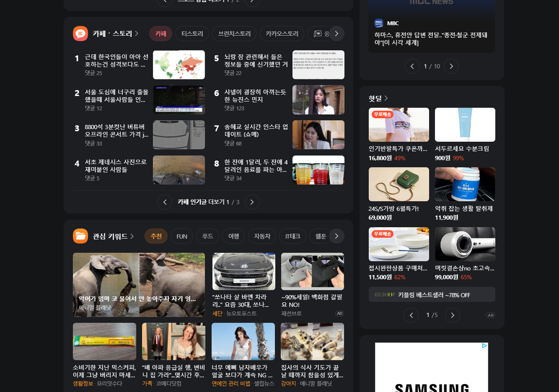The image size is (559, 392).
Task: Select the 카페 tab
Action: click(x=161, y=34)
